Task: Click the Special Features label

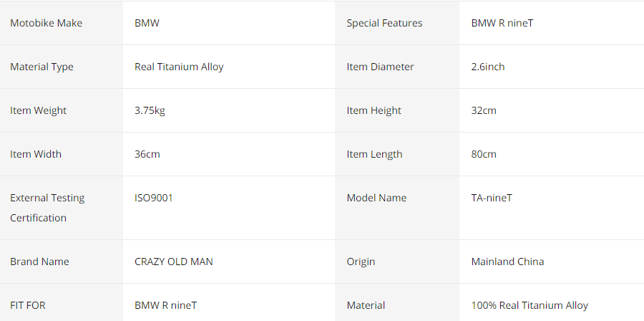Action: [384, 23]
